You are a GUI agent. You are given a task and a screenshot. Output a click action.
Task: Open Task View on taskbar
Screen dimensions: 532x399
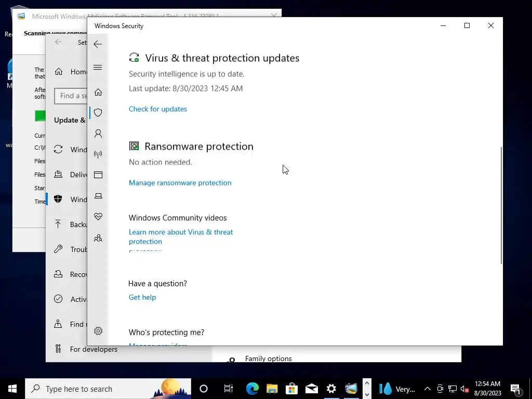click(229, 389)
